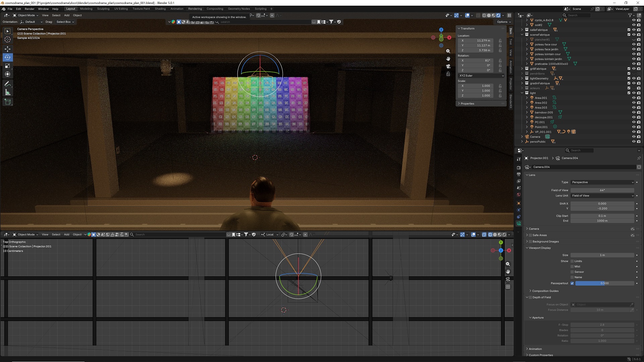
Task: Switch to the Shading workspace tab
Action: point(160,9)
